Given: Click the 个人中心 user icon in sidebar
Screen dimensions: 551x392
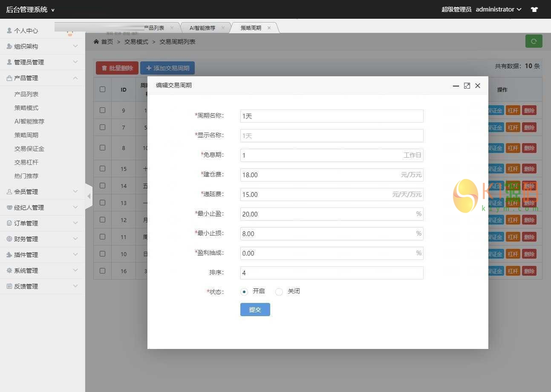Looking at the screenshot, I should click(x=9, y=30).
